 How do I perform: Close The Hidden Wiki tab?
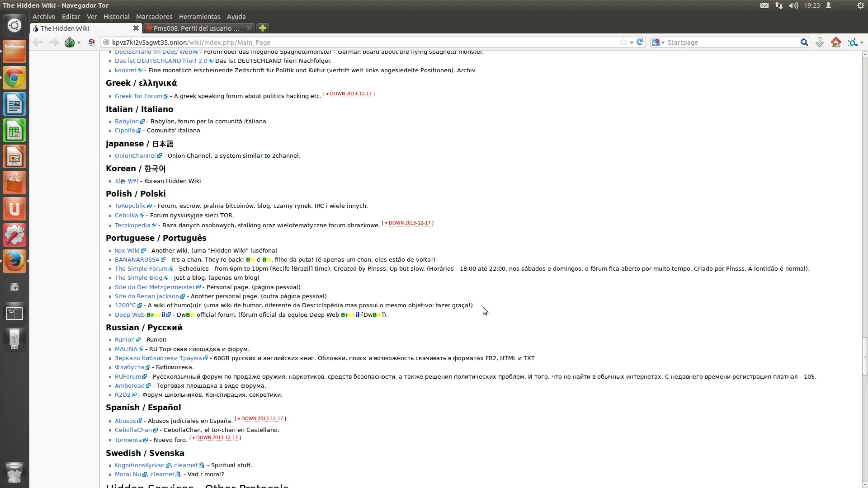tap(136, 28)
